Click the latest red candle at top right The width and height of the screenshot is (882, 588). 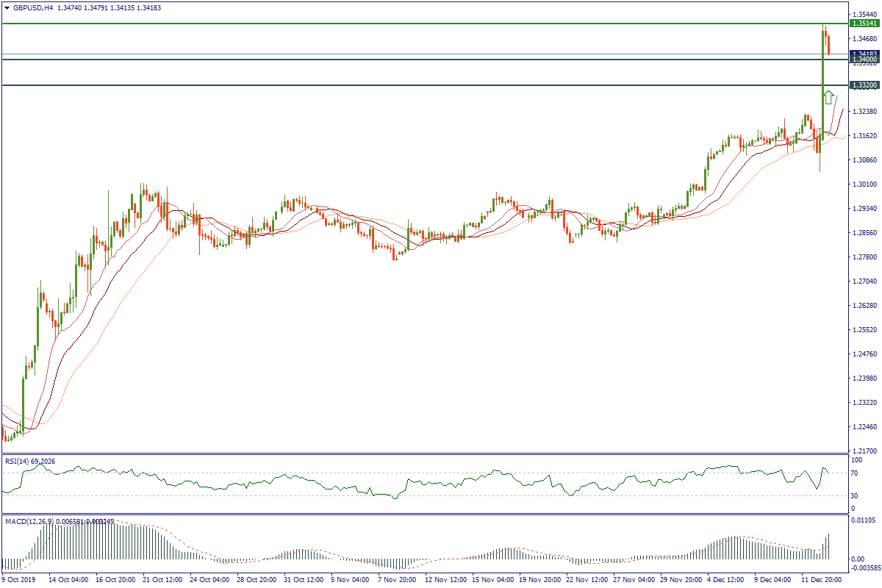point(828,44)
